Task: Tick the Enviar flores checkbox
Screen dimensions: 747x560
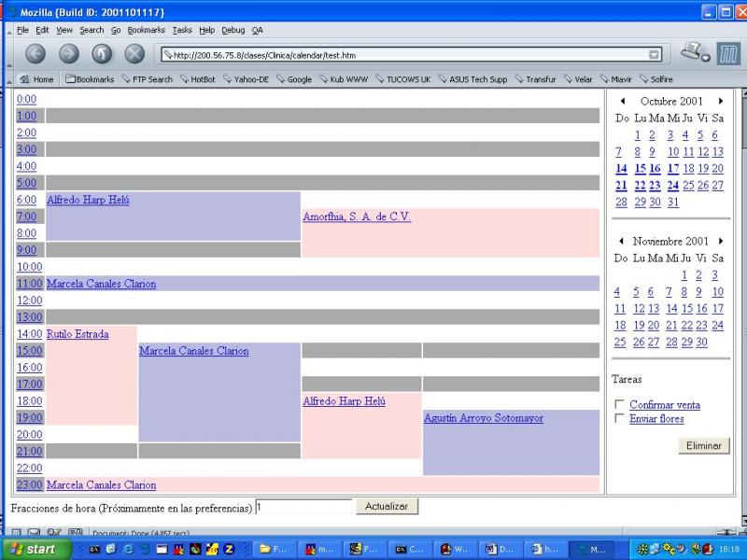Action: point(620,419)
